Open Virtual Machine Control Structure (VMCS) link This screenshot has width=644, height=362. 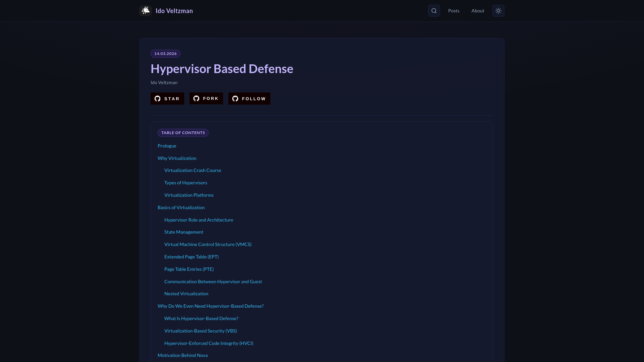coord(208,244)
